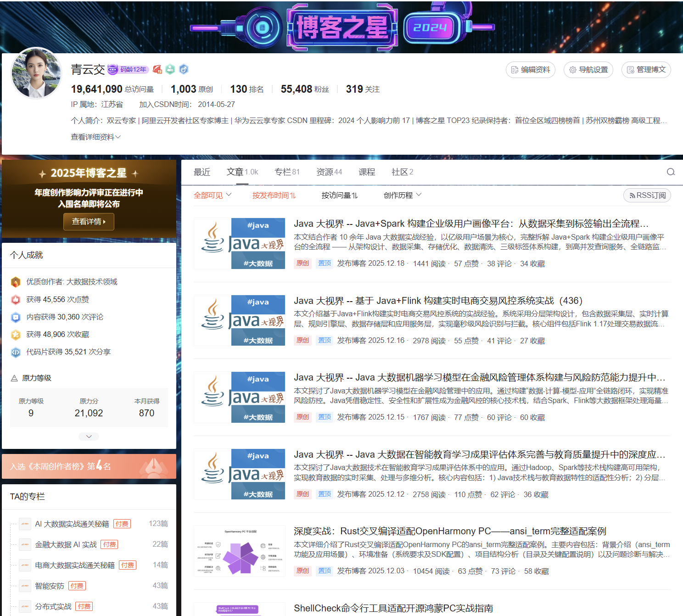Screen dimensions: 683x616
Task: Click 19,641,090 总访问量 stat
Action: tap(112, 89)
